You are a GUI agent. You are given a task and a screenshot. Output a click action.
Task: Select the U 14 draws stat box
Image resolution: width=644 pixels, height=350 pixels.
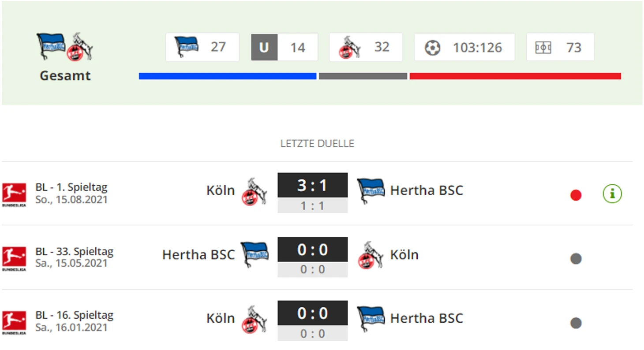(x=285, y=47)
